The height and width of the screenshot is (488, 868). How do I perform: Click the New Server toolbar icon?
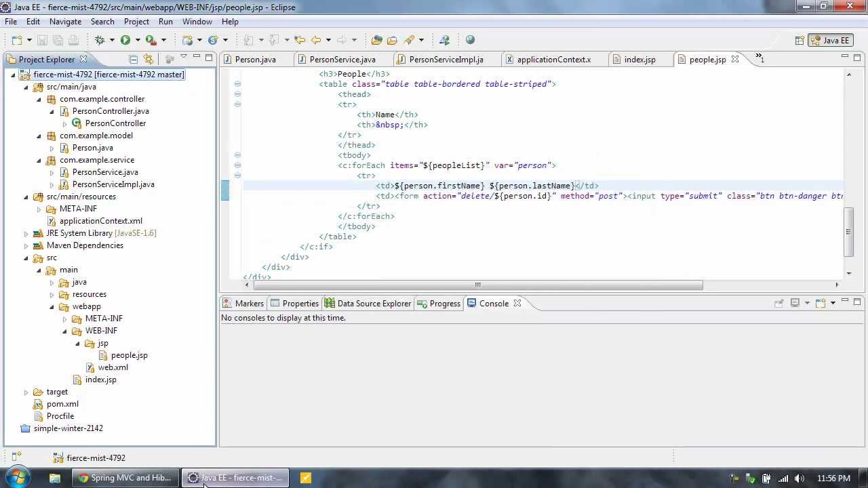point(188,40)
